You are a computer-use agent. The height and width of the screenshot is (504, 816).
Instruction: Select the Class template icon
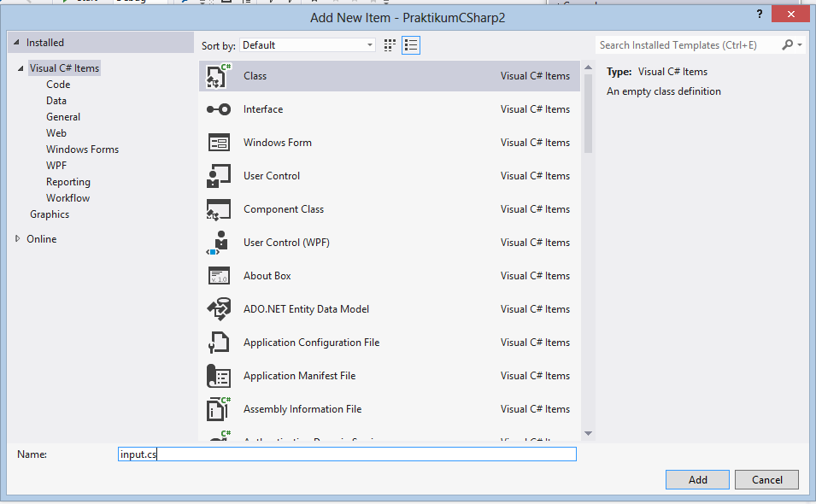pyautogui.click(x=219, y=76)
